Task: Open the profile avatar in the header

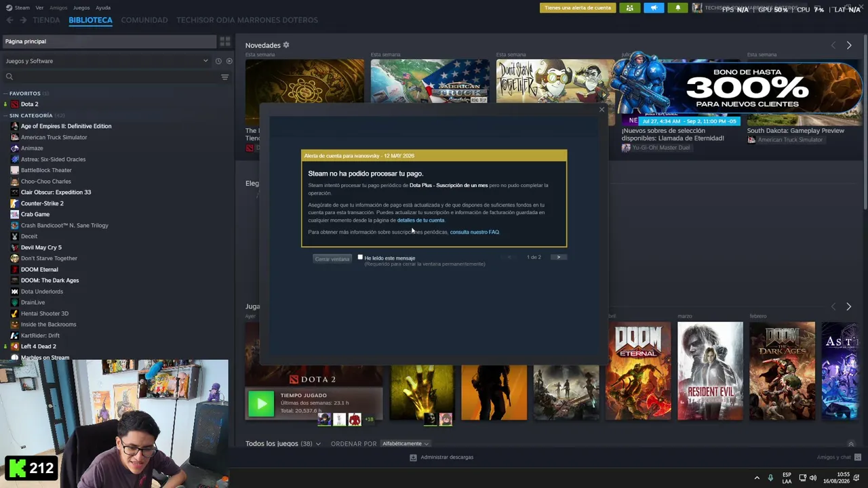Action: [697, 8]
